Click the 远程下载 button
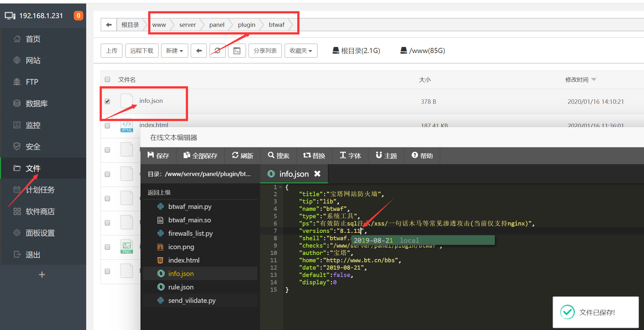 (x=142, y=51)
